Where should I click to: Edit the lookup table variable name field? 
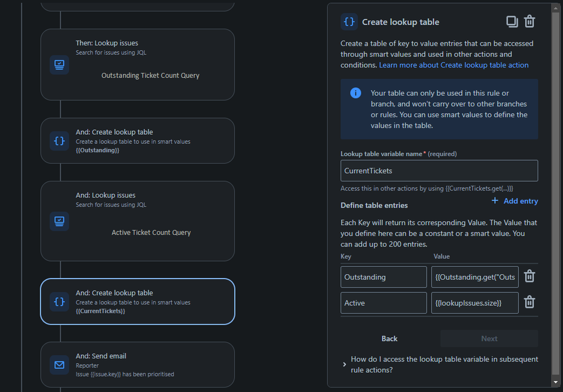[x=439, y=171]
